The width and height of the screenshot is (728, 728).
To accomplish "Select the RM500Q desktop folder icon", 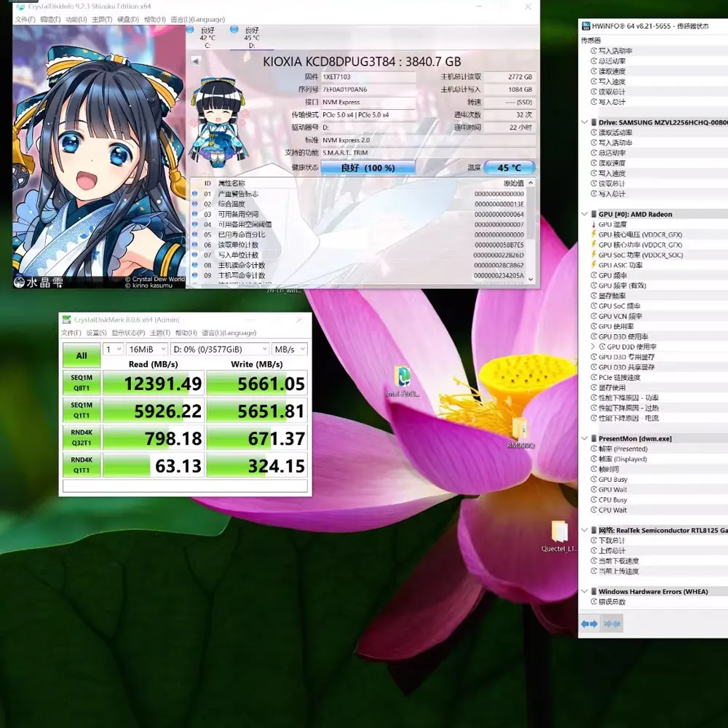I will click(520, 427).
